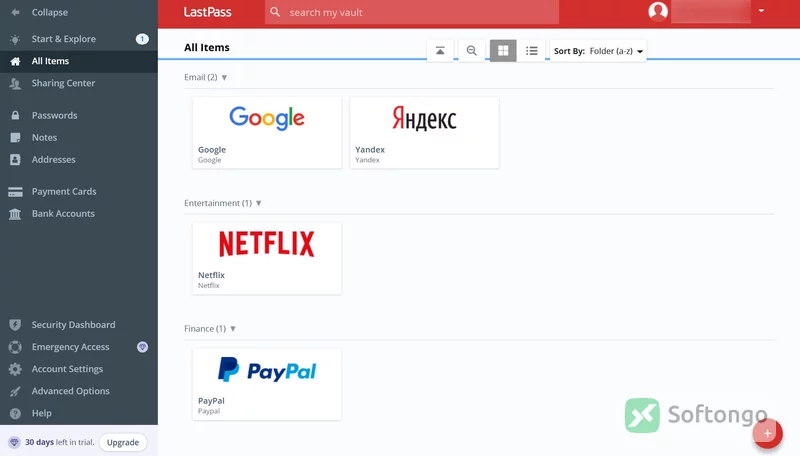Open the Yandex vault item
Screen dimensions: 800x456
click(x=424, y=133)
